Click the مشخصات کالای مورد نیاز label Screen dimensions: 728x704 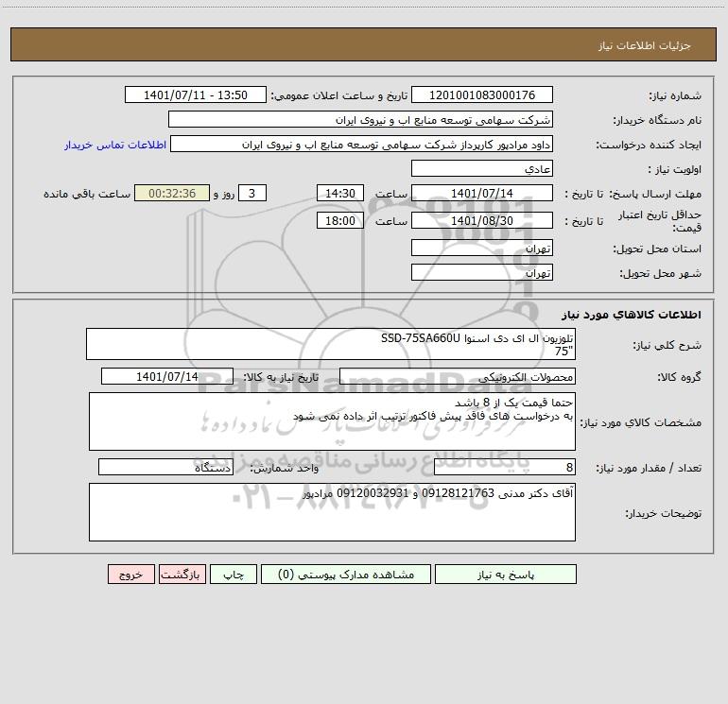click(x=641, y=422)
